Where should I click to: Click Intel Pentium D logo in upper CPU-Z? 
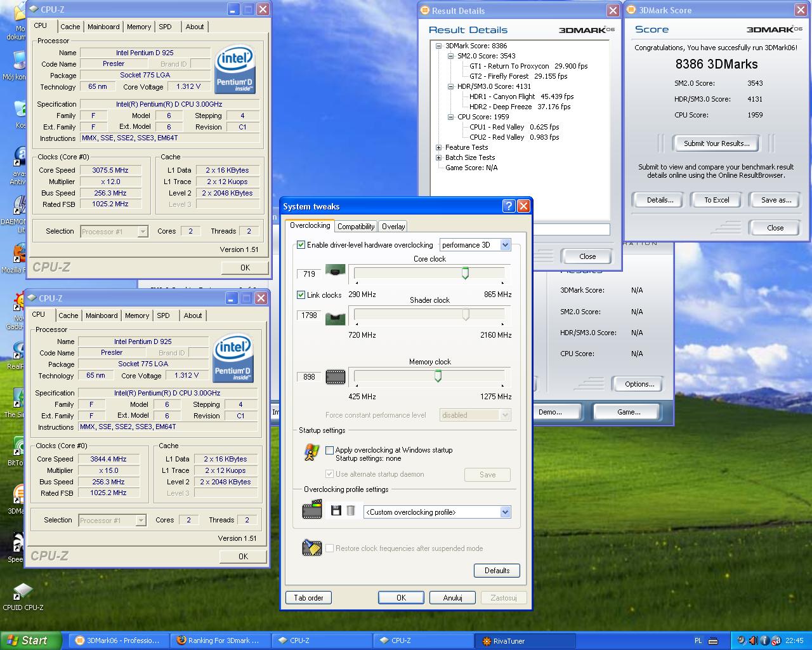pyautogui.click(x=234, y=69)
